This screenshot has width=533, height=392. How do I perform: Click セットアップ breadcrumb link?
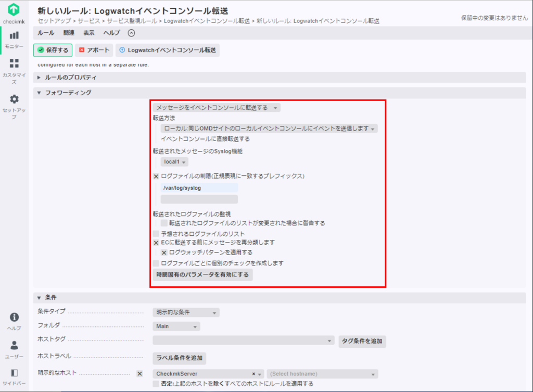[x=54, y=21]
